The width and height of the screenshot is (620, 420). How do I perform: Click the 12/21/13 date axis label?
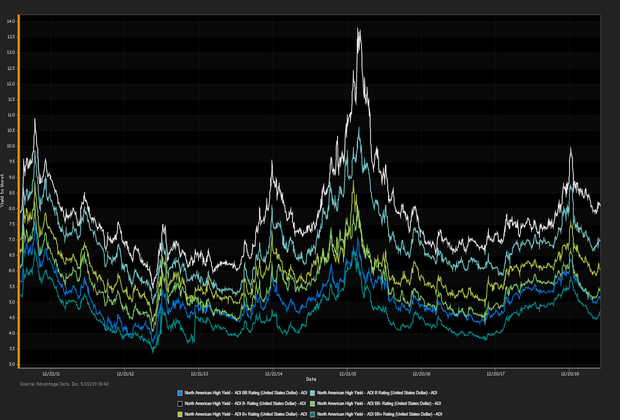(x=199, y=374)
